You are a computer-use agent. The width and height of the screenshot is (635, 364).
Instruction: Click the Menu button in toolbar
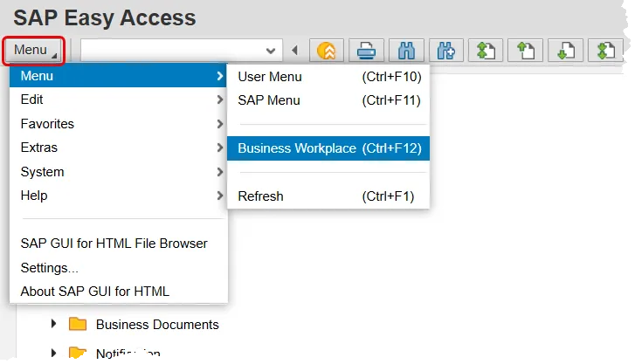34,51
